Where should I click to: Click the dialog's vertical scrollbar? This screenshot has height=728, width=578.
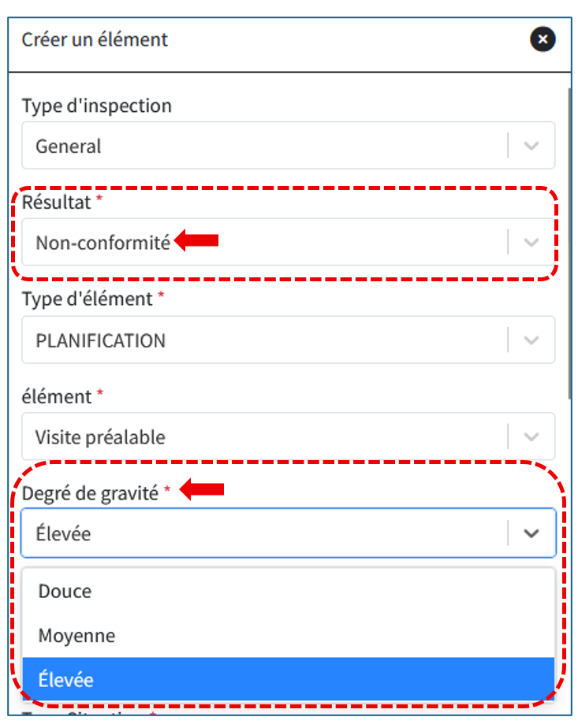click(570, 236)
